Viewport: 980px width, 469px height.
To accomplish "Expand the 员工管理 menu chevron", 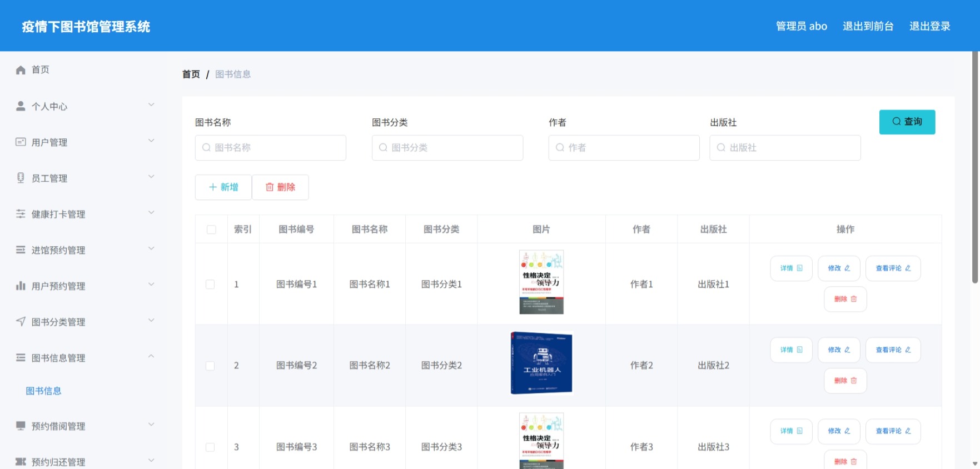I will pos(151,177).
